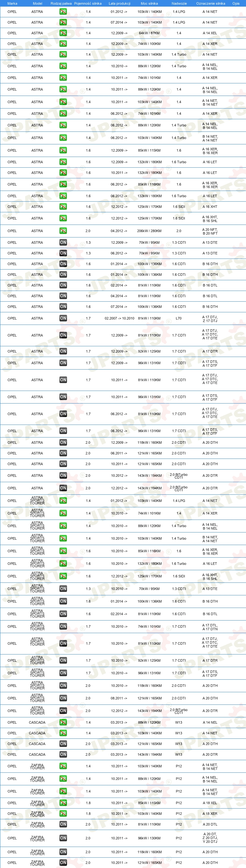Click the 10.2012 -> production date cell
The height and width of the screenshot is (868, 246).
119,476
